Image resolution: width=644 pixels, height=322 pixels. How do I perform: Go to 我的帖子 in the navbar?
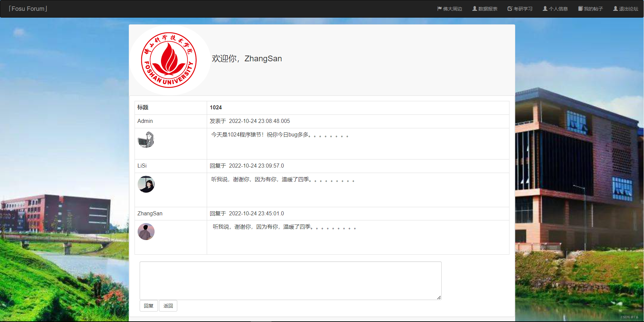coord(590,9)
